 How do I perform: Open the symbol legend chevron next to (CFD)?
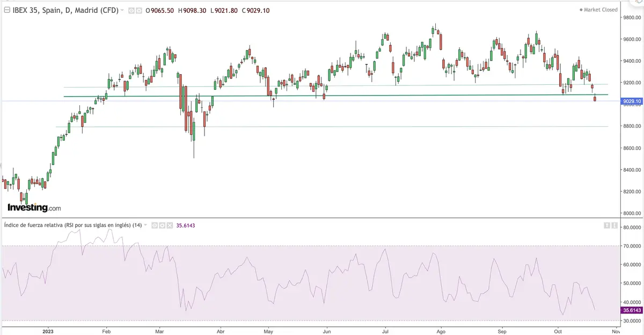click(122, 10)
